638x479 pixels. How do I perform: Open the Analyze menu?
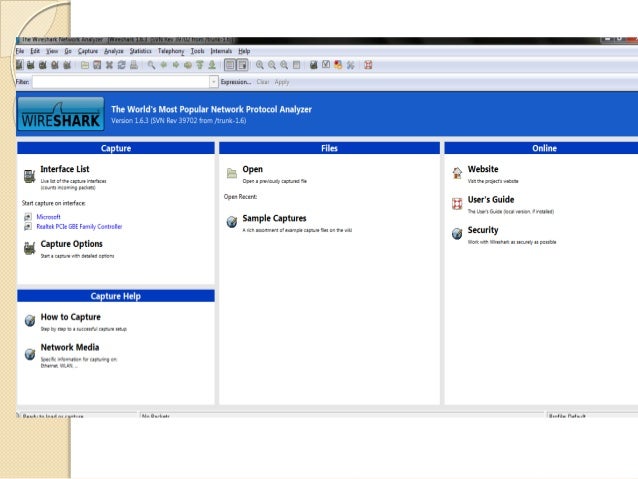click(x=114, y=51)
